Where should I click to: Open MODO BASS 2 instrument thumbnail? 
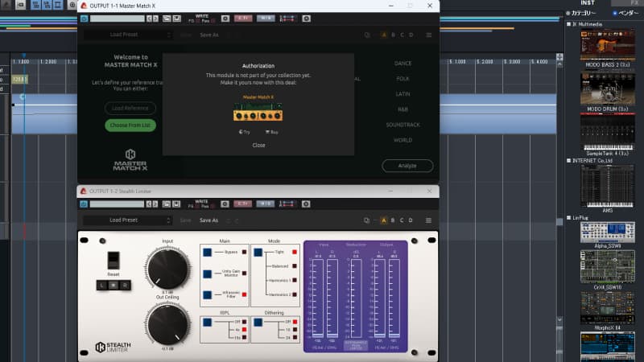608,45
